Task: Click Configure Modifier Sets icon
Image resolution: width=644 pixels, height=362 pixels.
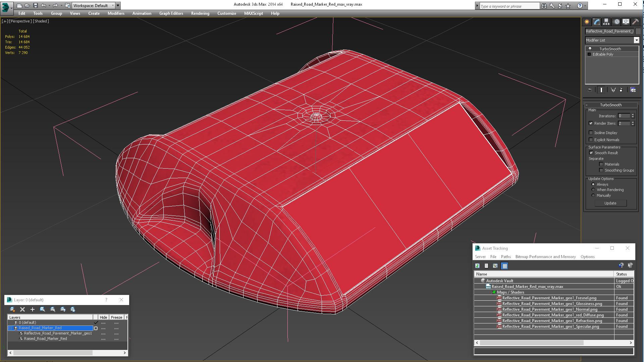Action: (x=633, y=90)
